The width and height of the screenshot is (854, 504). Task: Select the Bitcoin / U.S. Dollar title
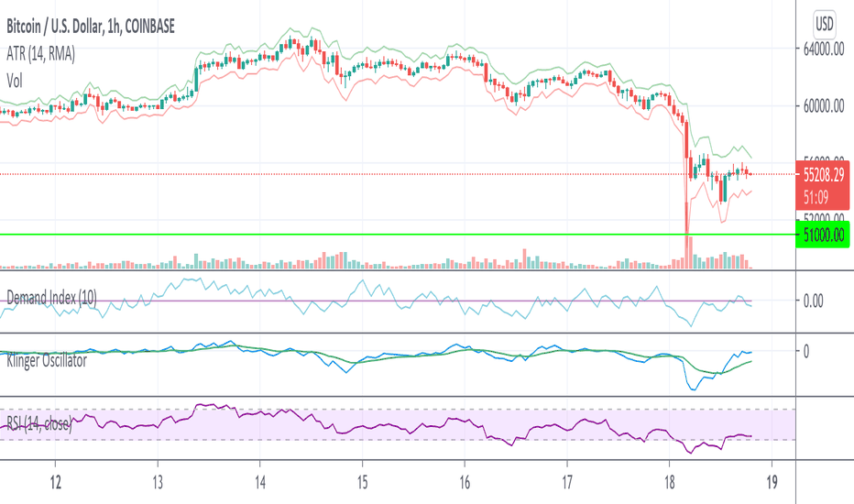pos(53,27)
